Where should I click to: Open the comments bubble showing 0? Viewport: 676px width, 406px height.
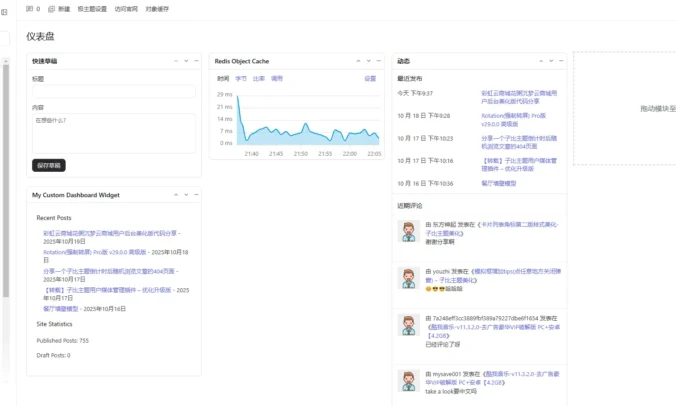click(x=33, y=9)
